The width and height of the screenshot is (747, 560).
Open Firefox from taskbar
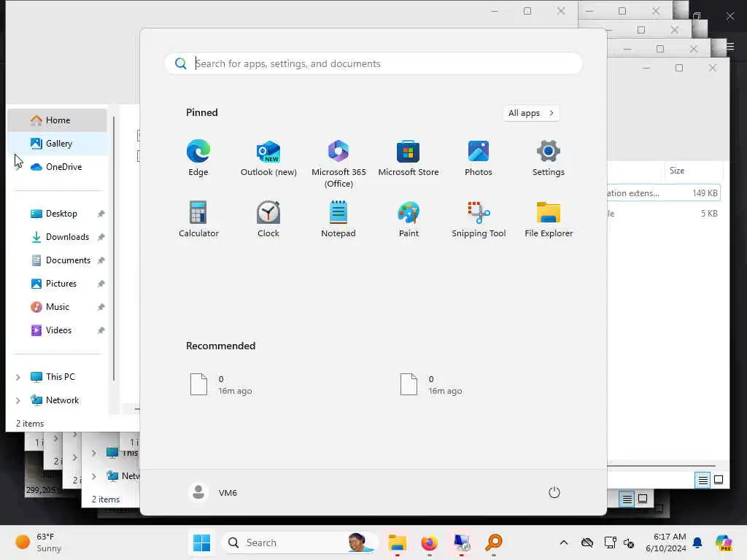click(x=429, y=542)
